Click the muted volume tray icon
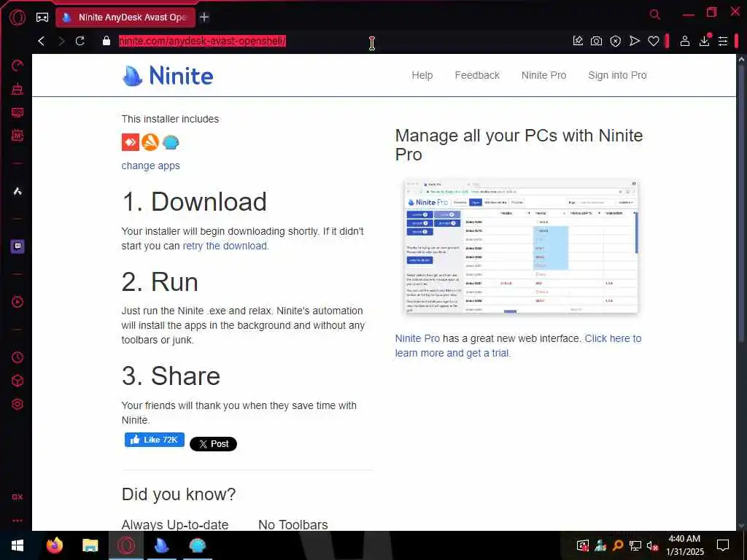The width and height of the screenshot is (747, 560). [x=652, y=545]
